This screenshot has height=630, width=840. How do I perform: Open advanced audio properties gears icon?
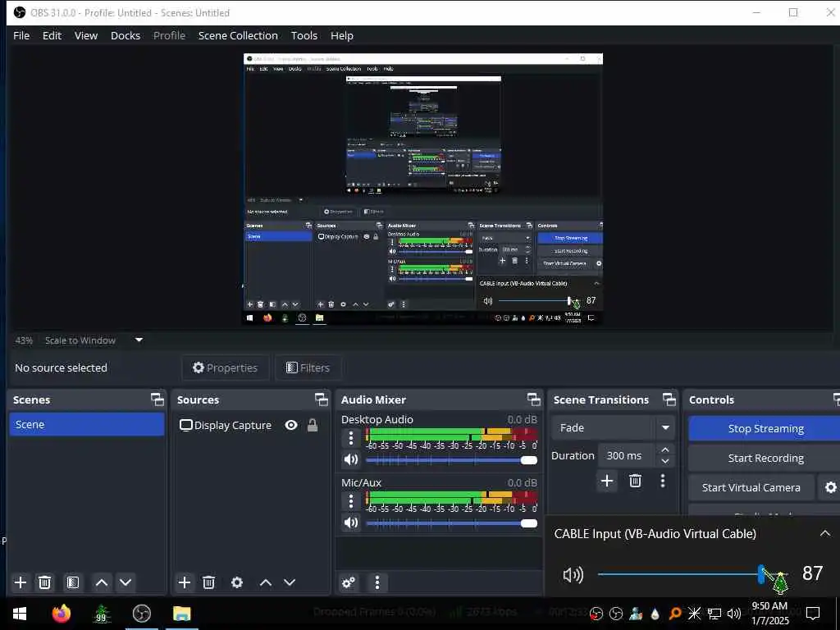pos(348,582)
